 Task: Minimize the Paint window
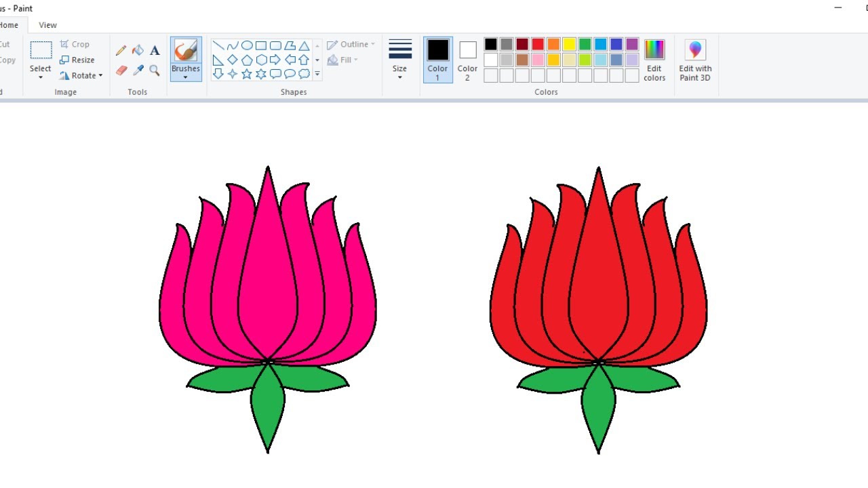tap(839, 7)
